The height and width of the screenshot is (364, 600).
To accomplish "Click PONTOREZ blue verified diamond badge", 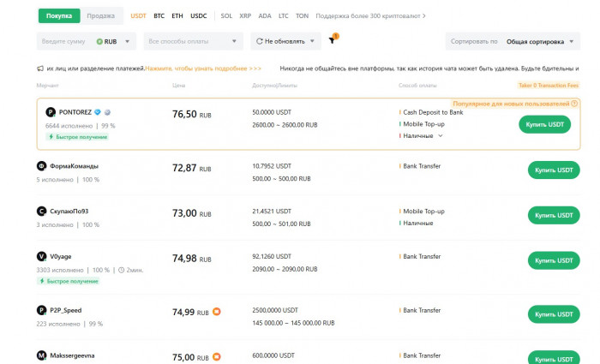I will pos(98,112).
